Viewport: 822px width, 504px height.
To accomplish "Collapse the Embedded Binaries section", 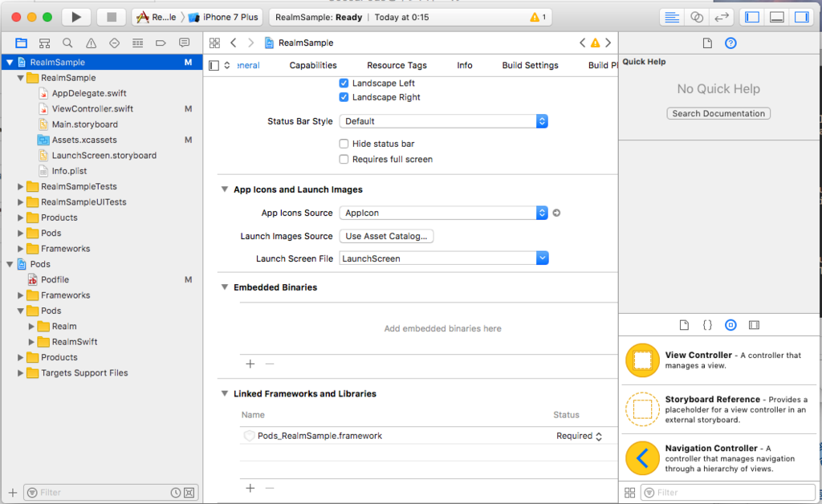I will 225,287.
